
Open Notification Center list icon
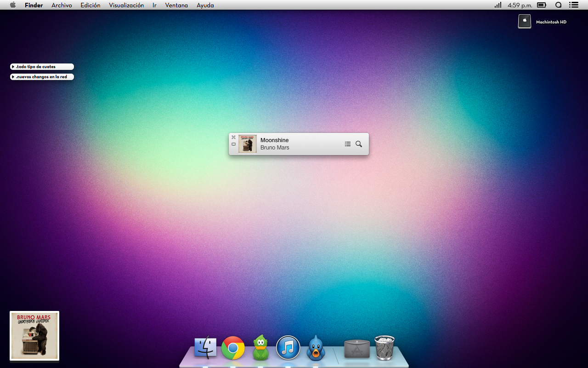pos(573,5)
